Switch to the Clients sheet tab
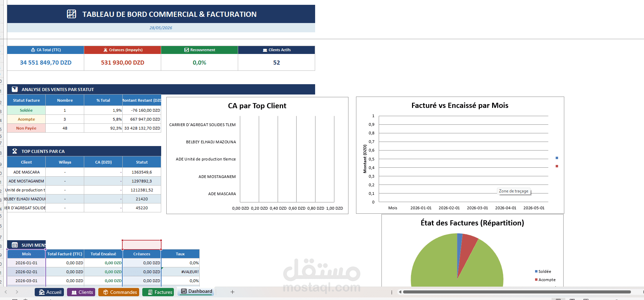 [81, 292]
